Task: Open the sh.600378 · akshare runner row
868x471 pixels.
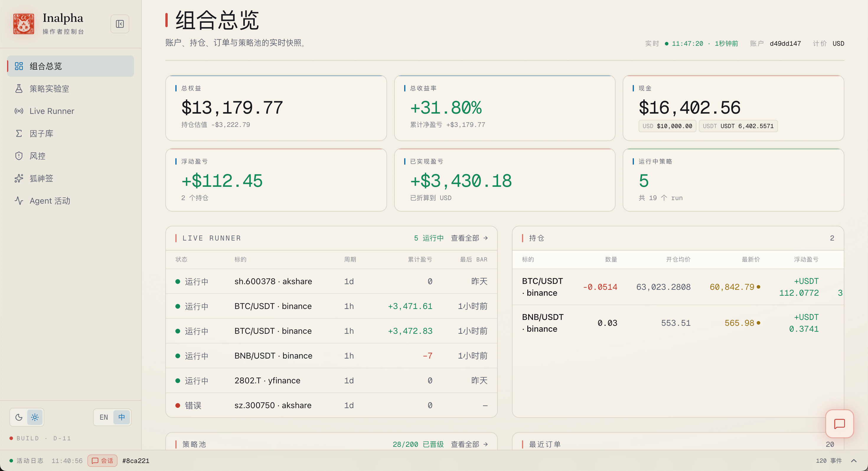Action: click(x=332, y=281)
